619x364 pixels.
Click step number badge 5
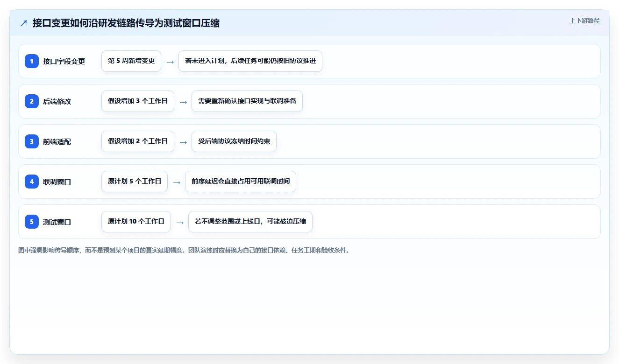(32, 221)
